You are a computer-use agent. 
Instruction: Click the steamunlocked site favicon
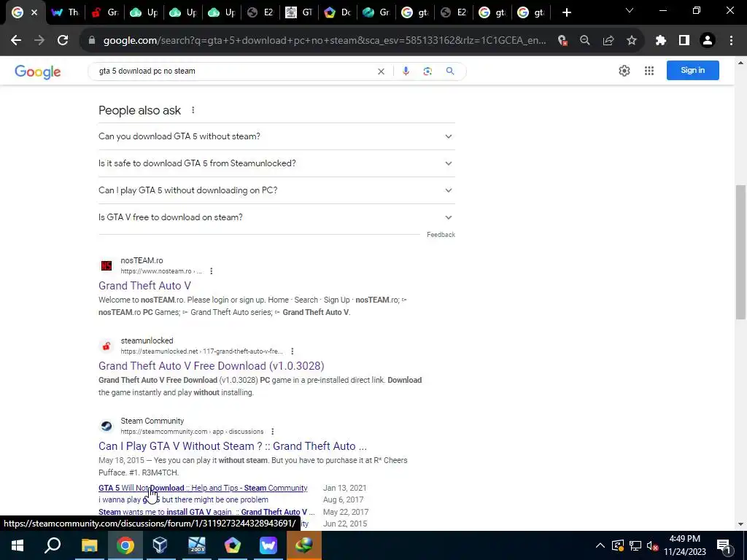[107, 346]
